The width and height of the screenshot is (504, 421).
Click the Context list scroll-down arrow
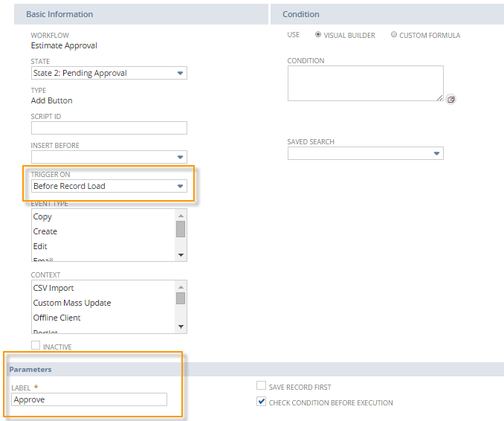181,327
